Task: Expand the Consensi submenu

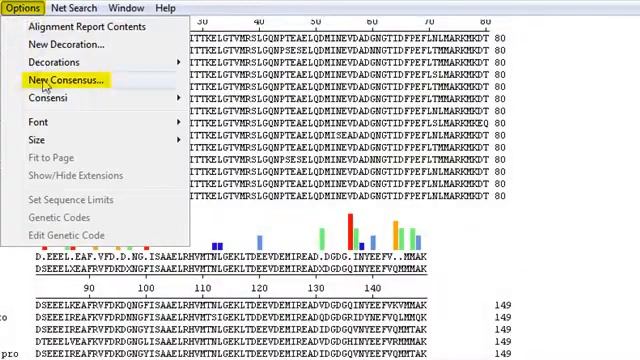Action: (x=104, y=98)
